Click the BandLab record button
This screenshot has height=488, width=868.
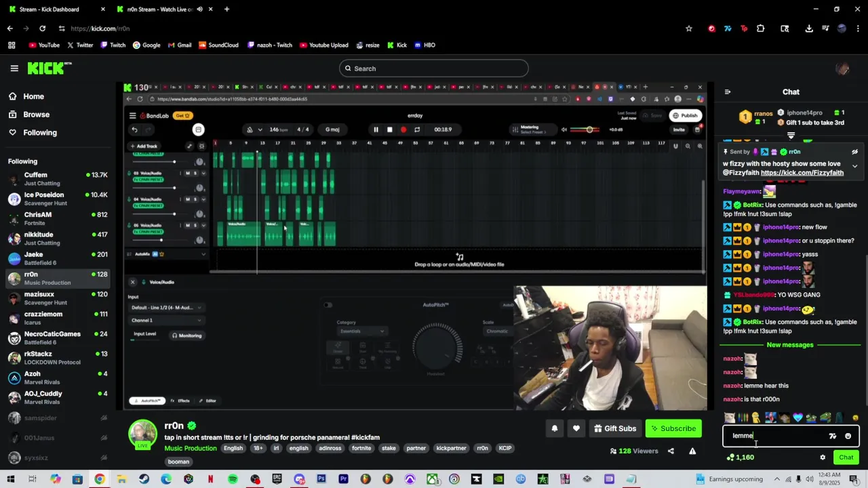[x=403, y=129]
